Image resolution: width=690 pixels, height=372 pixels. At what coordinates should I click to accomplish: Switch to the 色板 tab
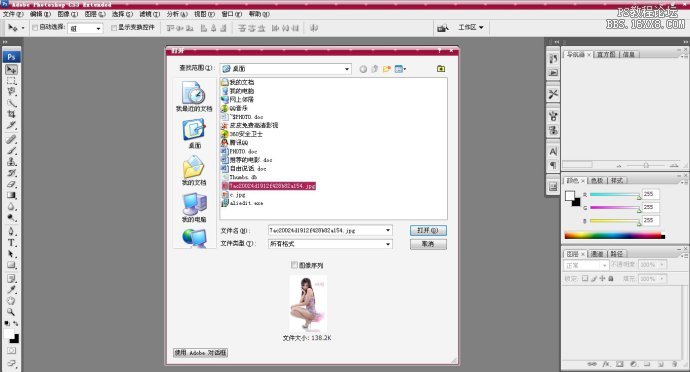click(597, 180)
